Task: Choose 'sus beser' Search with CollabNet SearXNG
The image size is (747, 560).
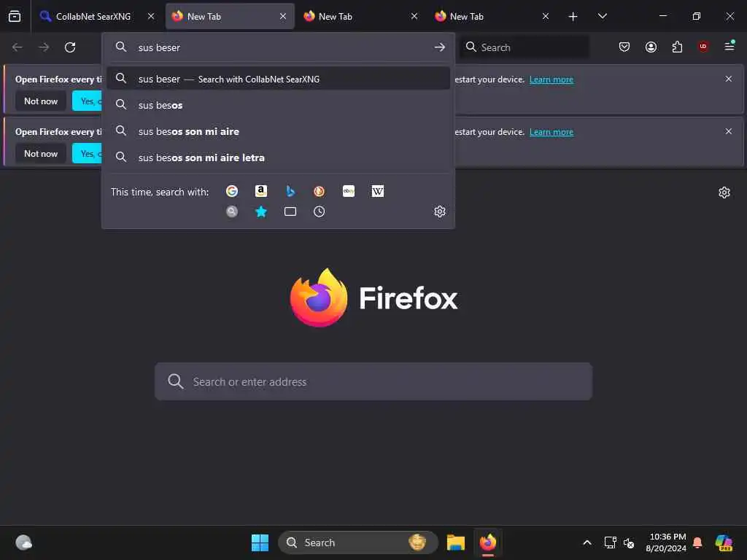Action: [x=278, y=79]
